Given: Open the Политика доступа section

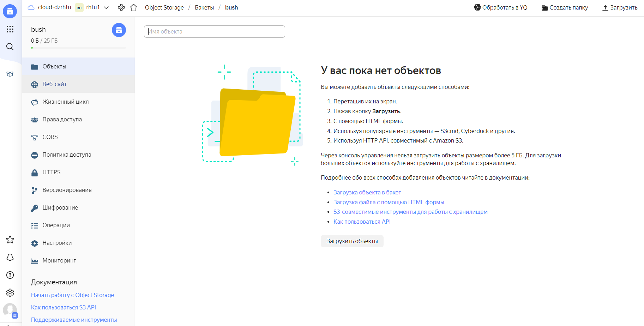Looking at the screenshot, I should [x=78, y=155].
